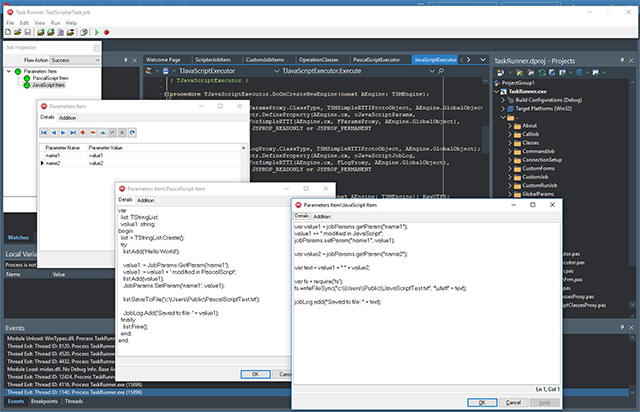Pin the Events panel
Viewport: 640px width, 412px height.
coord(622,327)
